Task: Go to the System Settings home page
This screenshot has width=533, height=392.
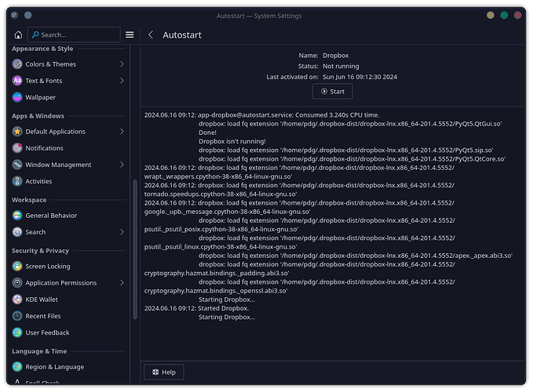Action: click(18, 35)
